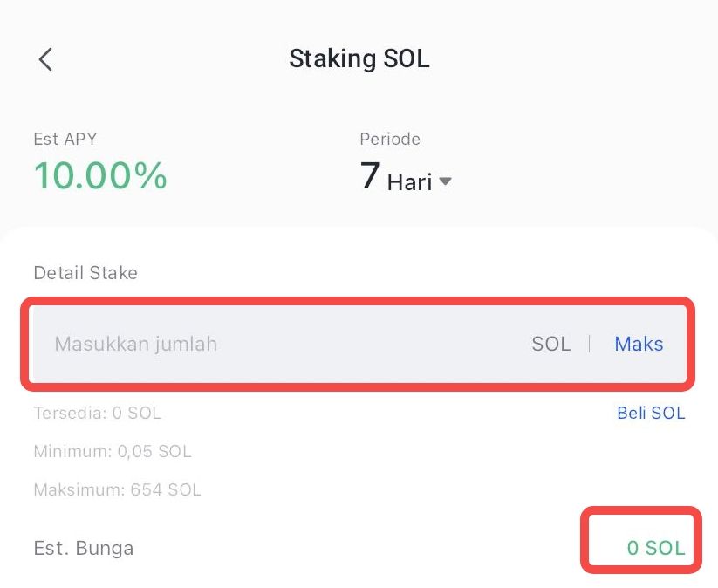Tap the 10.00% APY figure
The image size is (718, 588).
99,175
